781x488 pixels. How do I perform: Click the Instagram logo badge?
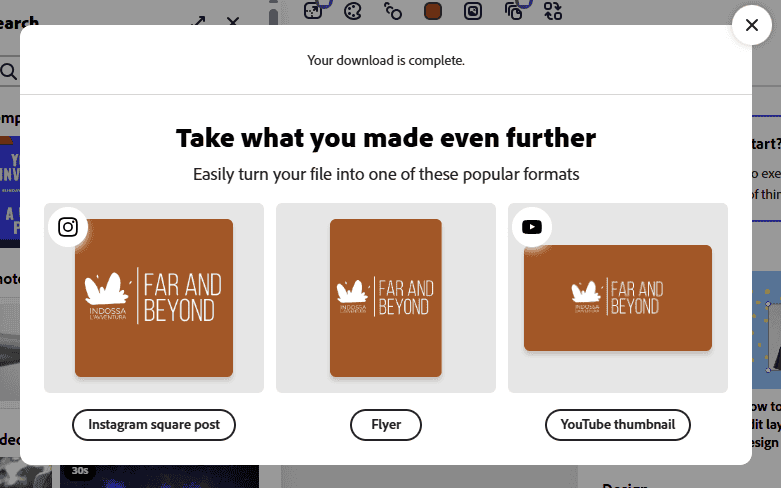point(68,227)
